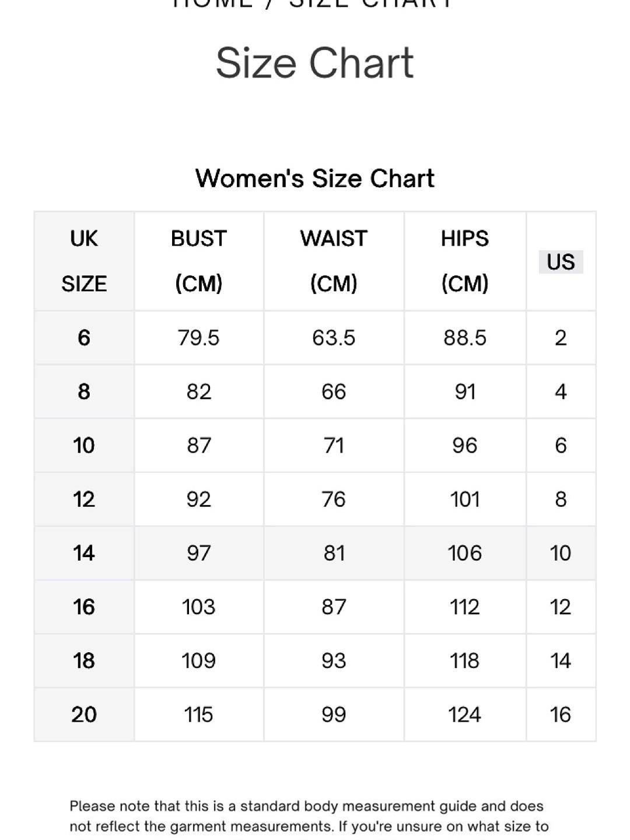Select the UK size 14 row label
Screen dimensions: 630x840
point(84,553)
